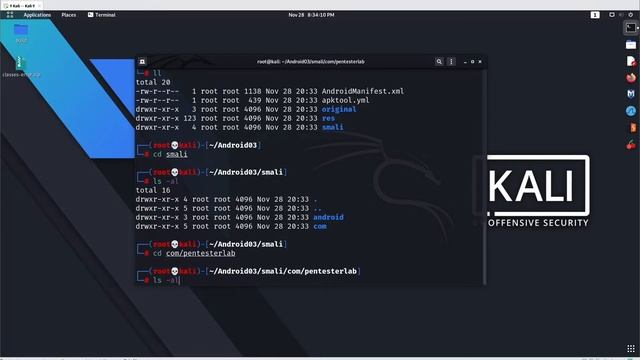Screen dimensions: 640x360
Task: Launch the Burp Suite icon in the dock
Action: pos(633,127)
